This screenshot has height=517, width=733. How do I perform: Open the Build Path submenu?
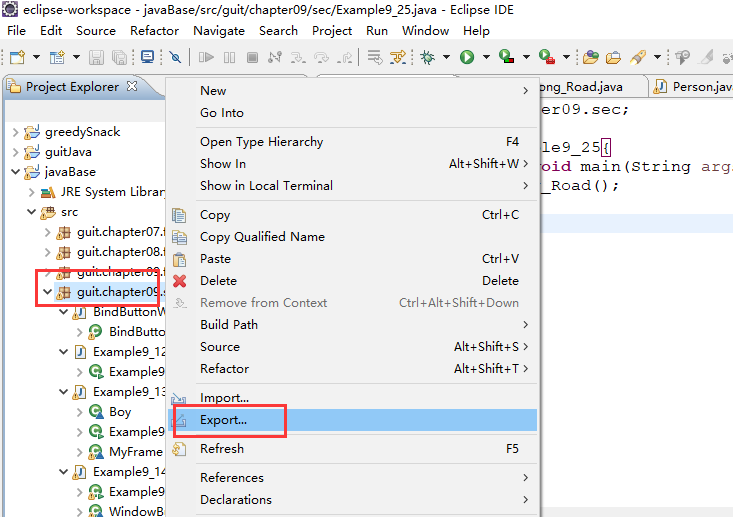coord(352,325)
